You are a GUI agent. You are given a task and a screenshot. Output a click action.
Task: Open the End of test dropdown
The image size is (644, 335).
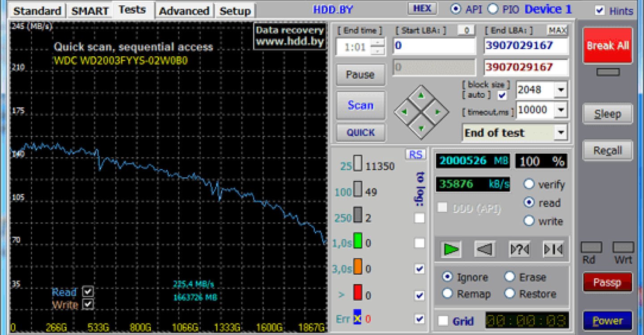pyautogui.click(x=560, y=133)
